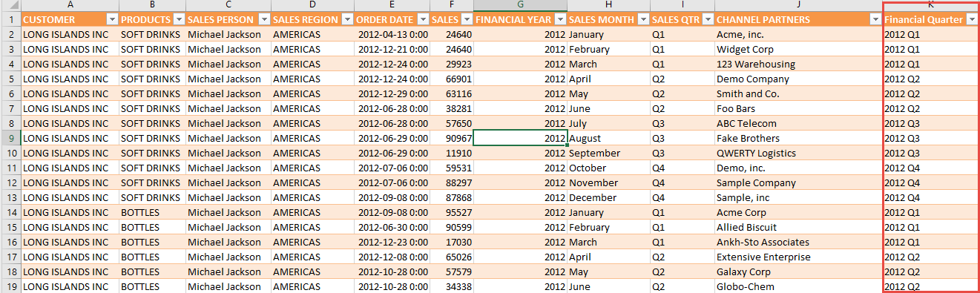Click sales value 95527
The height and width of the screenshot is (293, 980).
(x=451, y=212)
